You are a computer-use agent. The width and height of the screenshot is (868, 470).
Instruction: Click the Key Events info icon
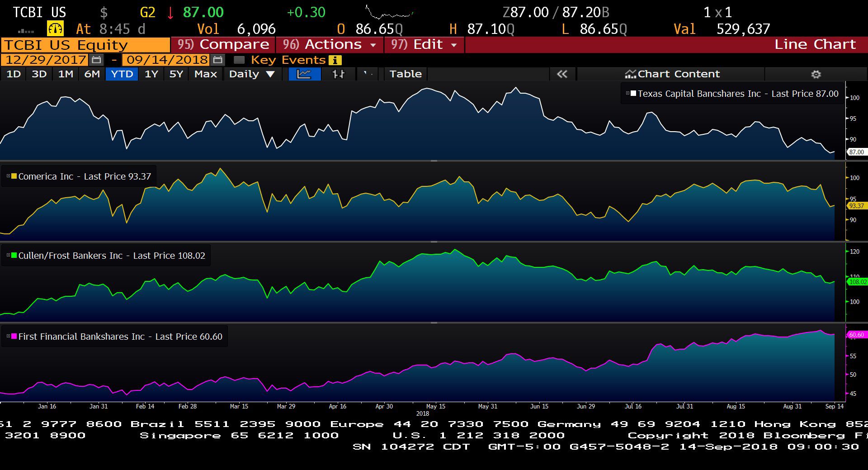point(335,60)
